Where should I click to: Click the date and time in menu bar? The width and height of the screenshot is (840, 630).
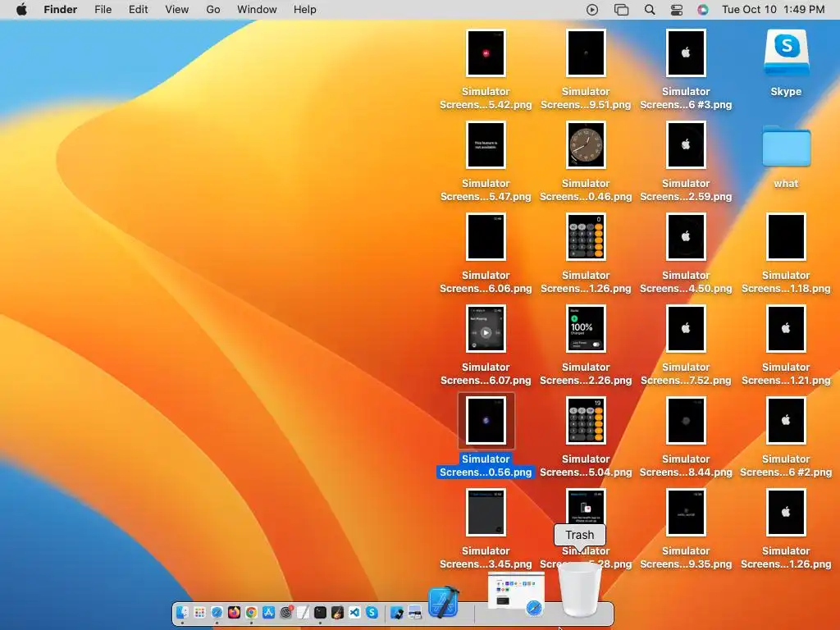pos(773,10)
